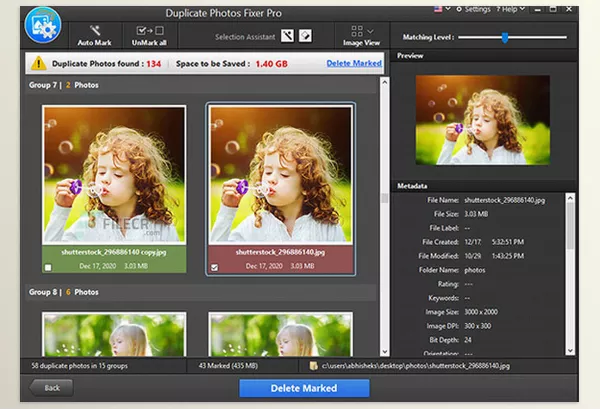Click the Auto Mark wand button
The height and width of the screenshot is (409, 600).
click(95, 36)
